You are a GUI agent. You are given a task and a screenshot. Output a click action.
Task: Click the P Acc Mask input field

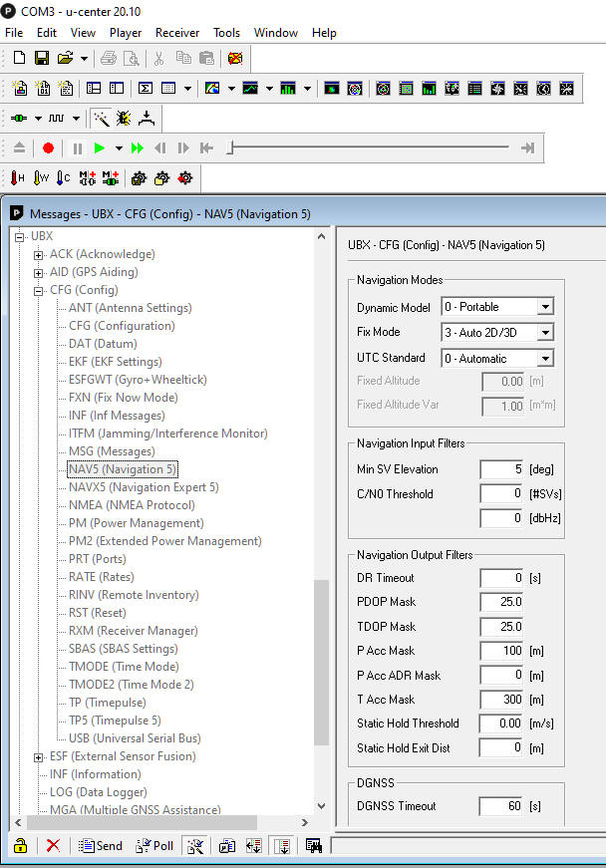click(x=501, y=651)
